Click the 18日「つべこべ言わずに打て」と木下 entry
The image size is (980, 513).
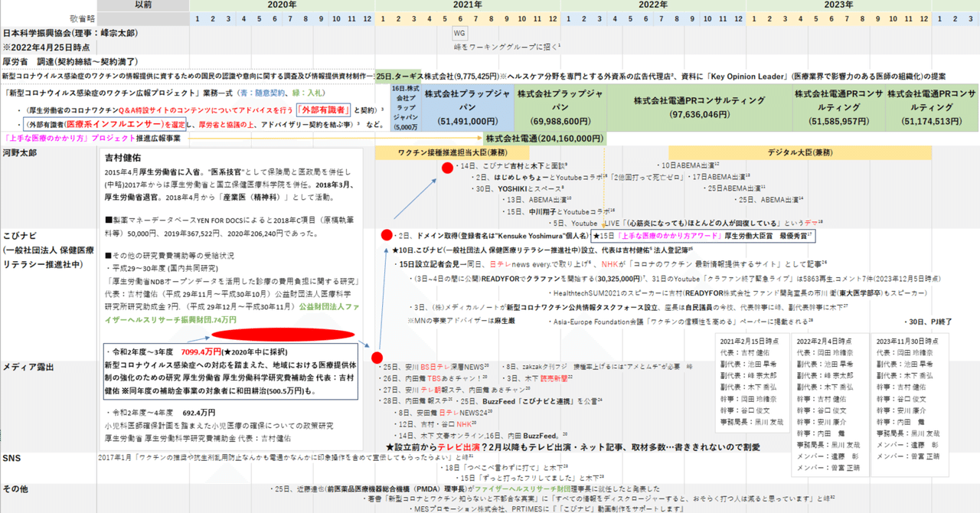tap(506, 466)
